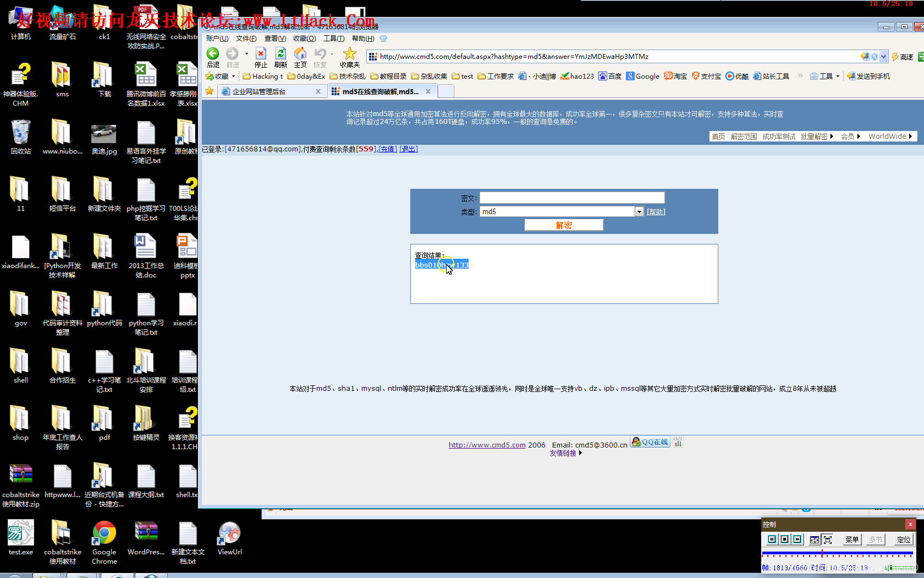Pause playback in the 控制 panel
924x578 pixels.
772,539
